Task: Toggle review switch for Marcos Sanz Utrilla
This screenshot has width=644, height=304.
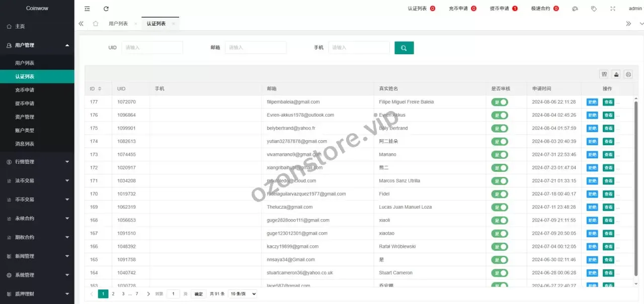Action: point(500,181)
